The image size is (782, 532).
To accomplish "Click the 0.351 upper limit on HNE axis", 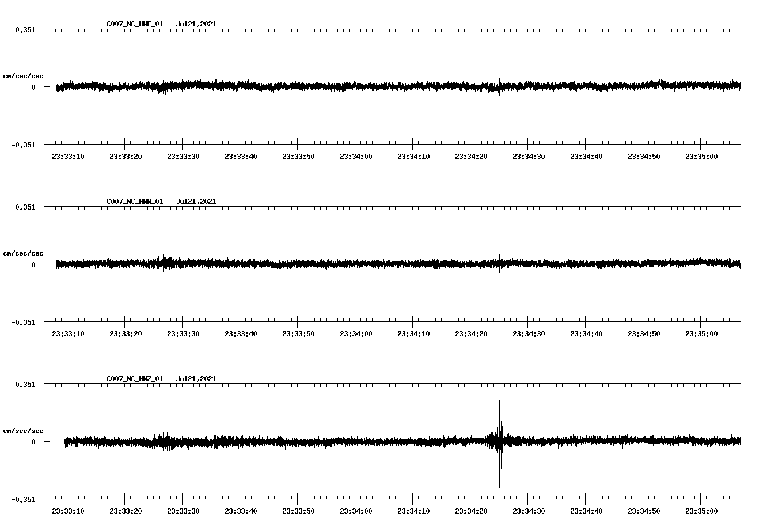I will click(25, 30).
